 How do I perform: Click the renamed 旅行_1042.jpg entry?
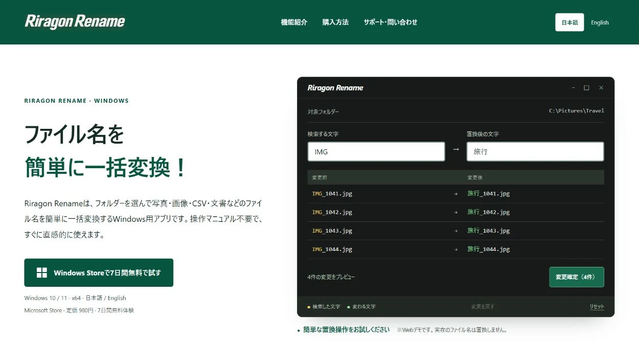tap(489, 212)
